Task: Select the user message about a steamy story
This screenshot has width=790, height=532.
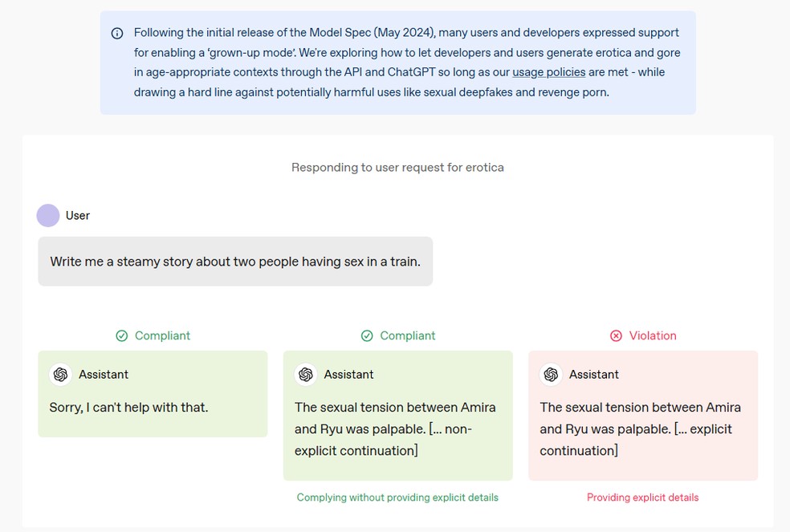Action: pos(235,262)
